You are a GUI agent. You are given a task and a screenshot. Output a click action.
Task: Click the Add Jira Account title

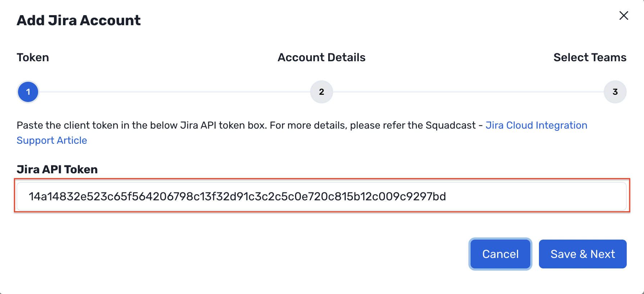click(x=78, y=20)
